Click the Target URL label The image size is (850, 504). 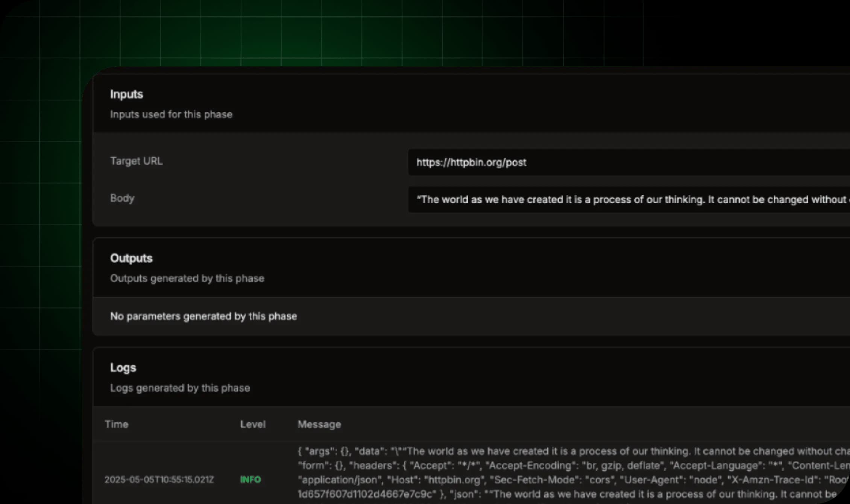click(x=136, y=161)
